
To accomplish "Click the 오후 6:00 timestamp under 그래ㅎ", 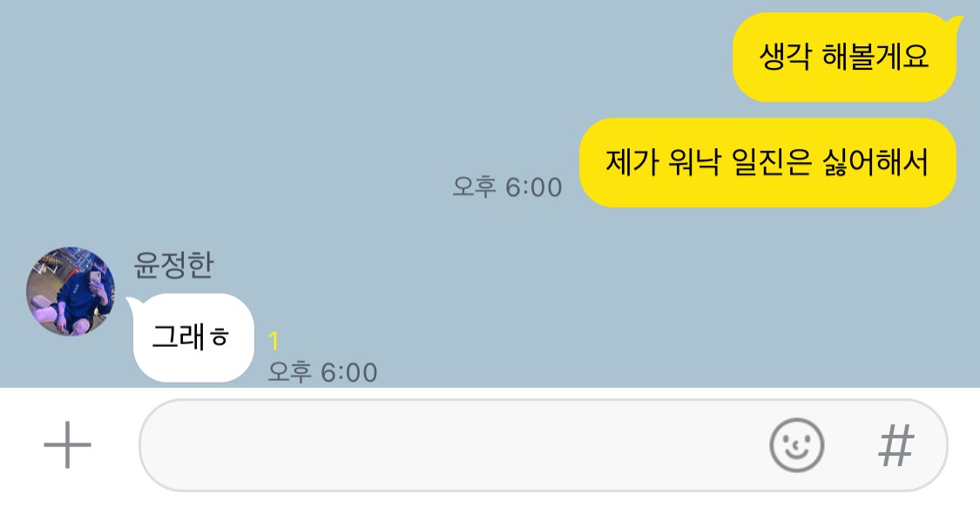I will [322, 372].
